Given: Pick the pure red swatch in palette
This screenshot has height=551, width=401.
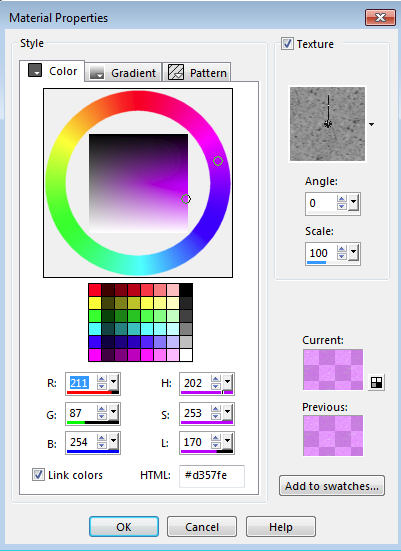Looking at the screenshot, I should pos(95,290).
